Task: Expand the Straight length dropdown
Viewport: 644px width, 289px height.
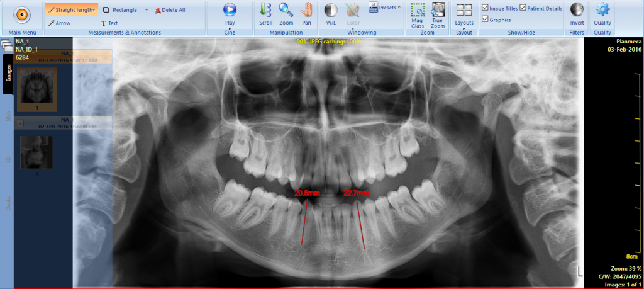Action: coord(94,9)
